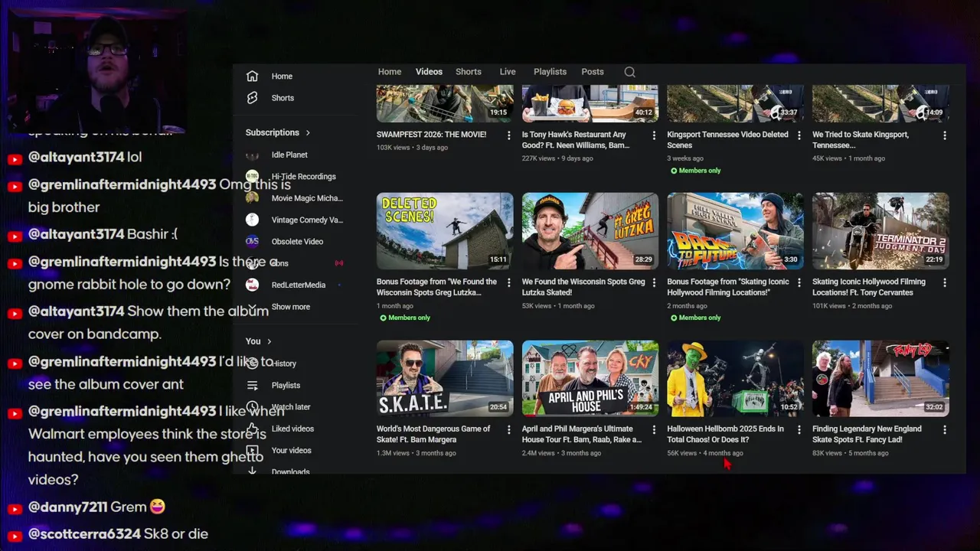Switch to the channel Shorts tab
This screenshot has width=980, height=551.
click(x=469, y=72)
